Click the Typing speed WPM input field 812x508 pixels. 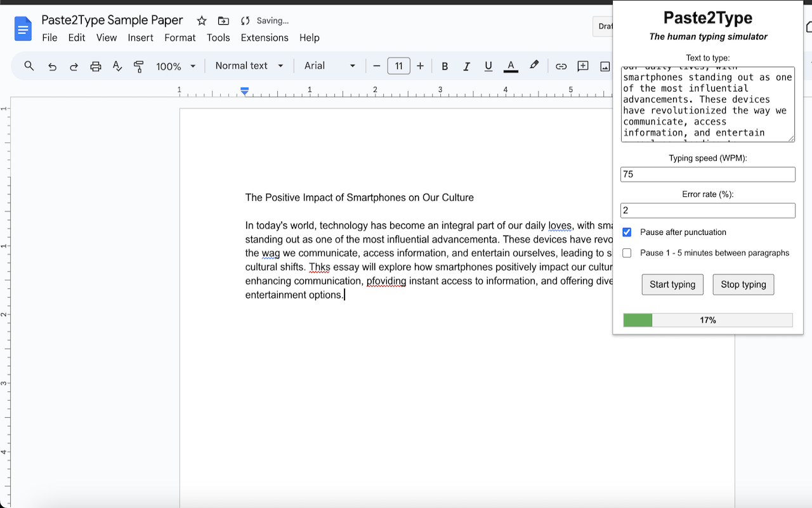(x=707, y=174)
